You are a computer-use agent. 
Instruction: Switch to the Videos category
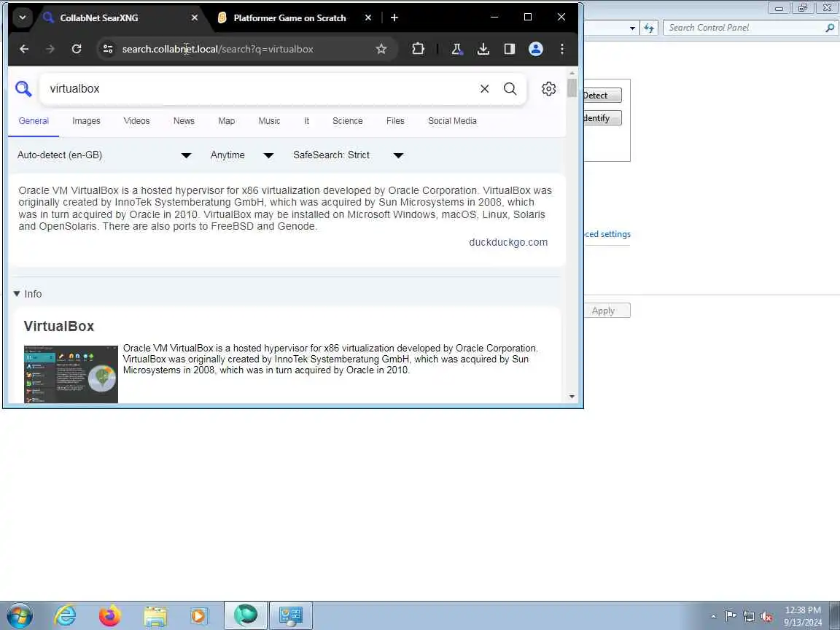click(x=136, y=121)
